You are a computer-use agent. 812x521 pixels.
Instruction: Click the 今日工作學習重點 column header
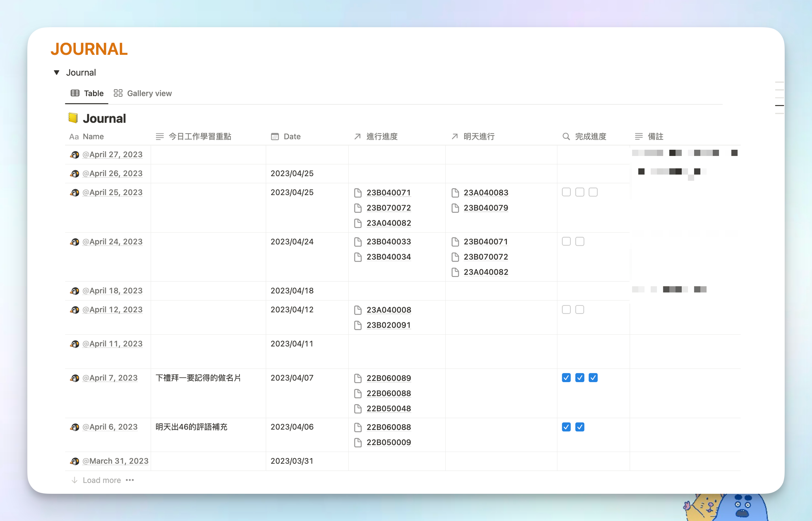(x=194, y=136)
